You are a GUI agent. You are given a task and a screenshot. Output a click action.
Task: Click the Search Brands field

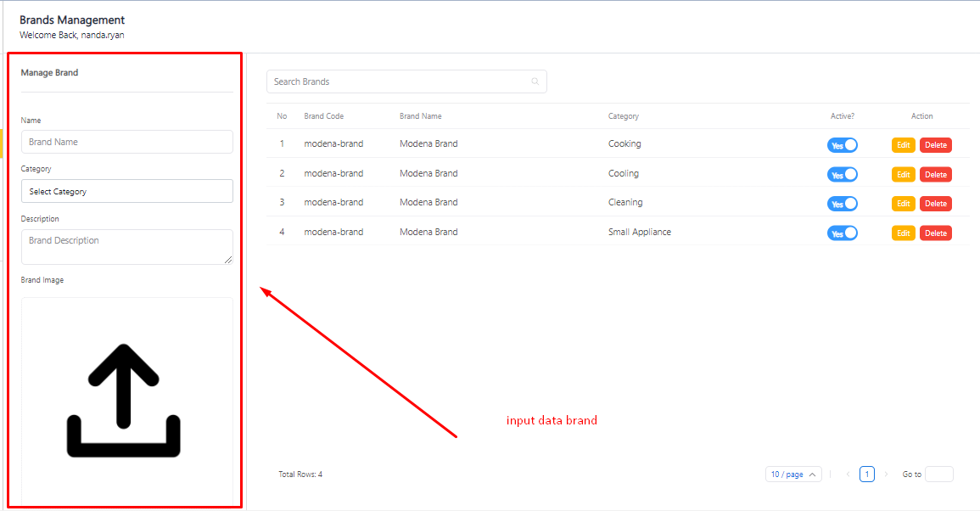click(x=399, y=81)
